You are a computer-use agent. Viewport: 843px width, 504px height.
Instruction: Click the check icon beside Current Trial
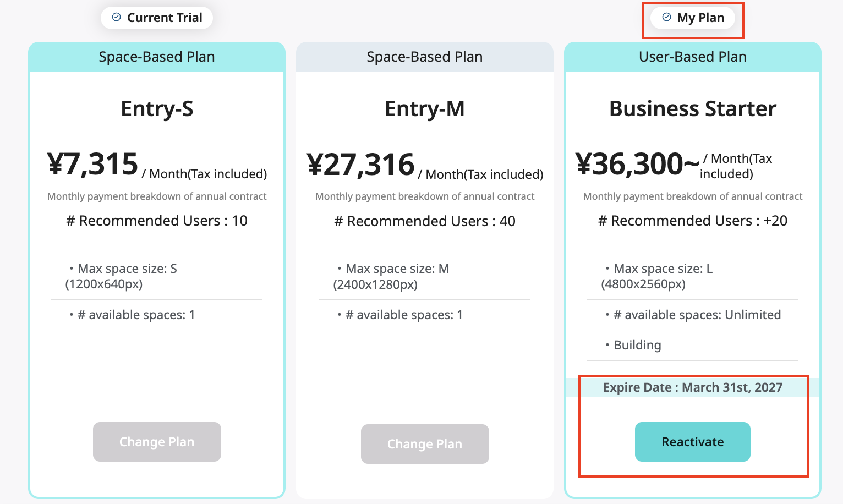[117, 17]
